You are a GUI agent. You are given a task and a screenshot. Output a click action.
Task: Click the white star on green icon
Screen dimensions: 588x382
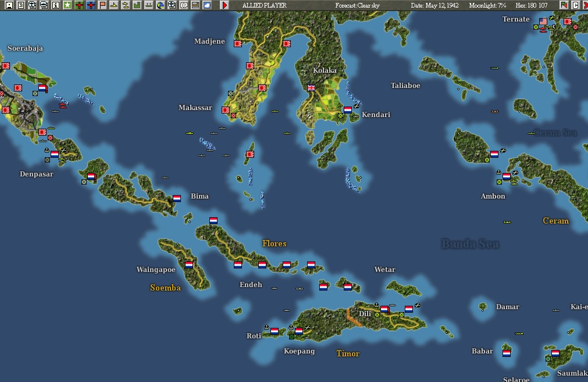point(67,5)
